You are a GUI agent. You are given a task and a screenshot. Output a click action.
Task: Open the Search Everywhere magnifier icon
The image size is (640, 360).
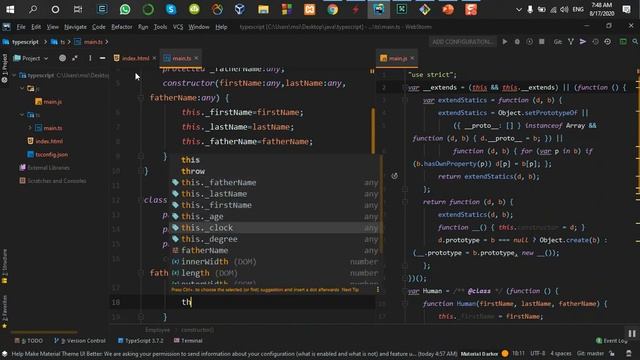635,42
